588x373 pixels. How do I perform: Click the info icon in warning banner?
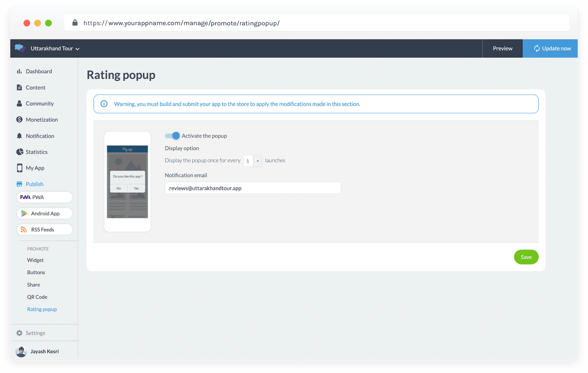click(x=104, y=104)
